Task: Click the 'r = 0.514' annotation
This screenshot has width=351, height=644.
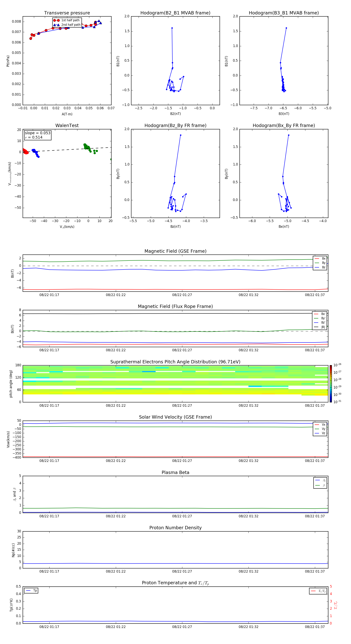Action: pyautogui.click(x=34, y=137)
